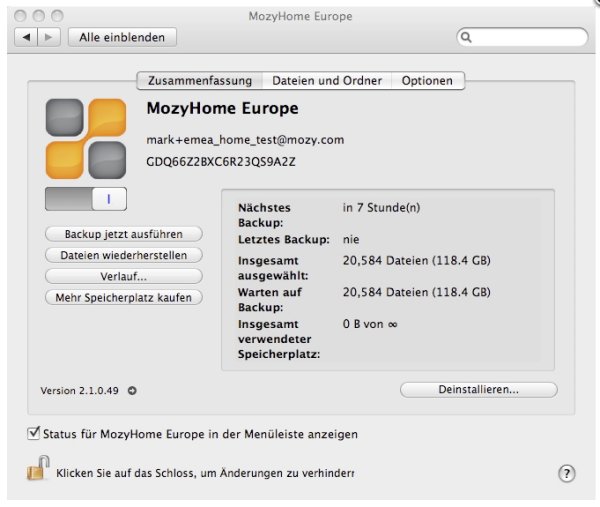Click Dateien wiederherstellen button
The image size is (600, 507).
tap(124, 255)
